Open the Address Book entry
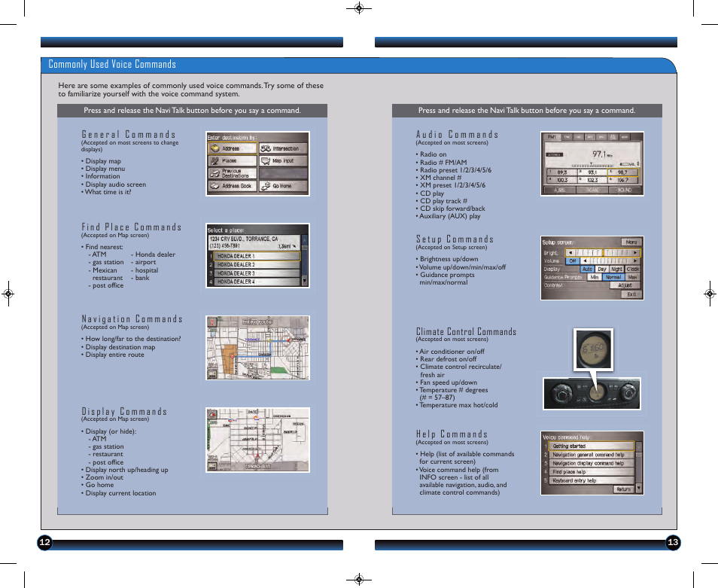 (232, 186)
